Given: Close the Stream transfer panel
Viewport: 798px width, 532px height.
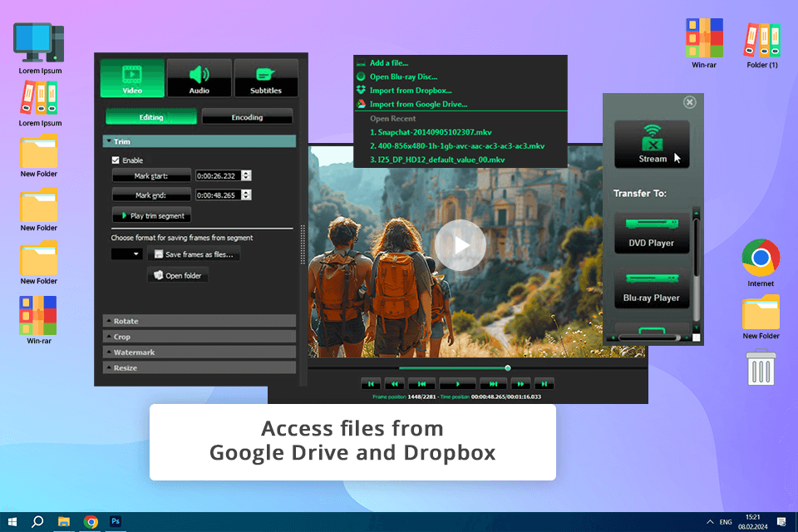Looking at the screenshot, I should click(x=690, y=102).
